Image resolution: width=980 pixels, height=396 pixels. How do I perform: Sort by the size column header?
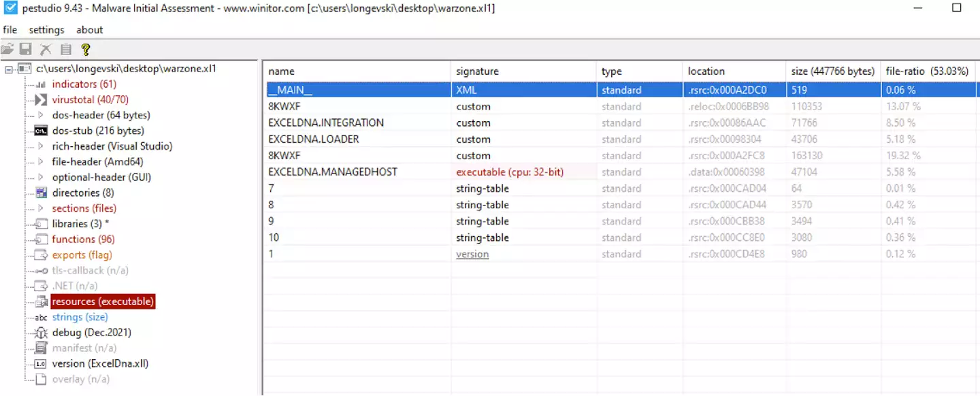834,71
